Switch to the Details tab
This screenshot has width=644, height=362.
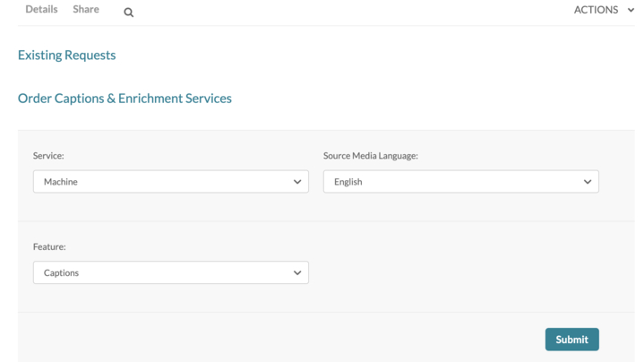pyautogui.click(x=41, y=10)
